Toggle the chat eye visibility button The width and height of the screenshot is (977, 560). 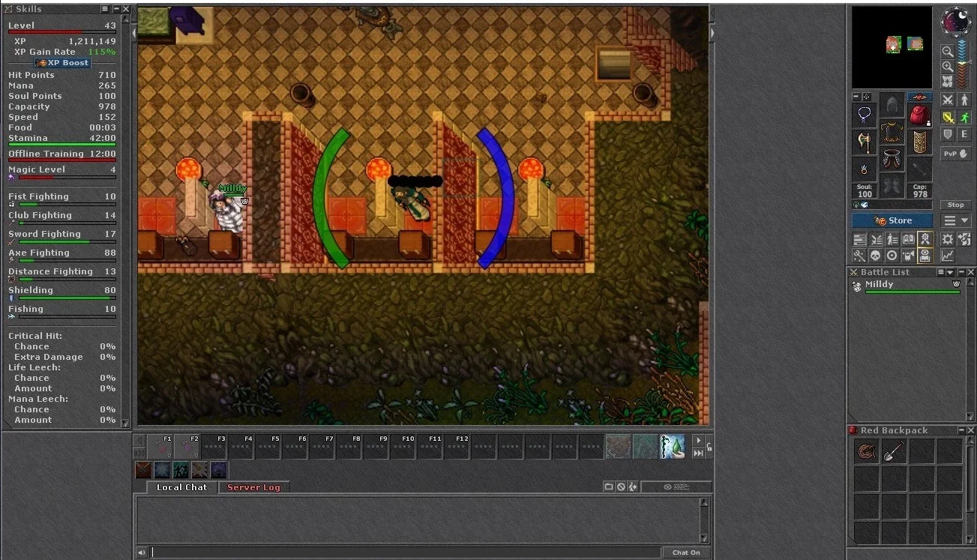pyautogui.click(x=676, y=487)
